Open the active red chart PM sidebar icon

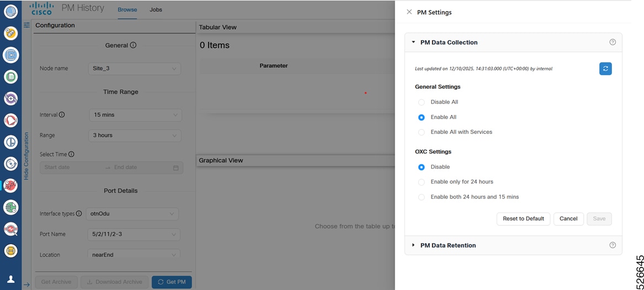pos(10,185)
